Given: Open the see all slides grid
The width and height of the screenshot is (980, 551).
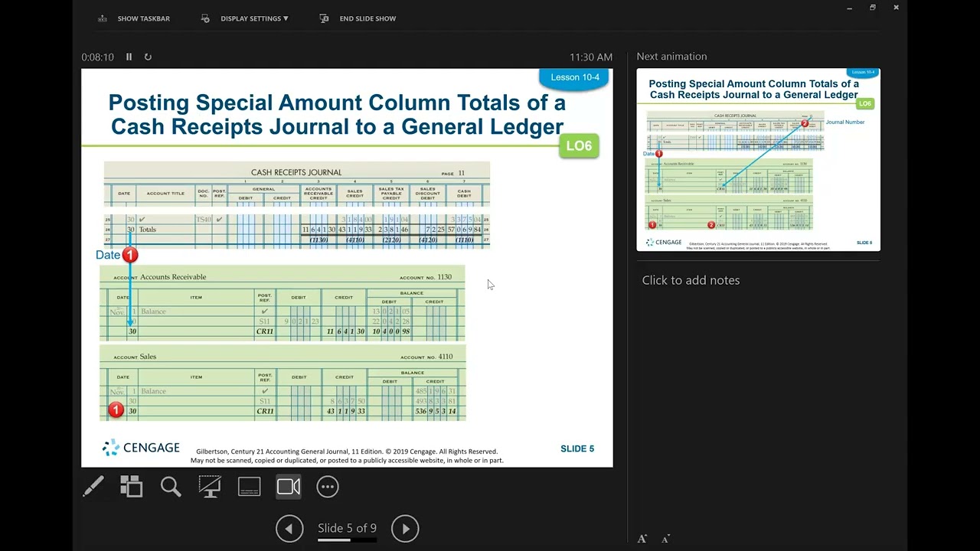Looking at the screenshot, I should (x=132, y=487).
